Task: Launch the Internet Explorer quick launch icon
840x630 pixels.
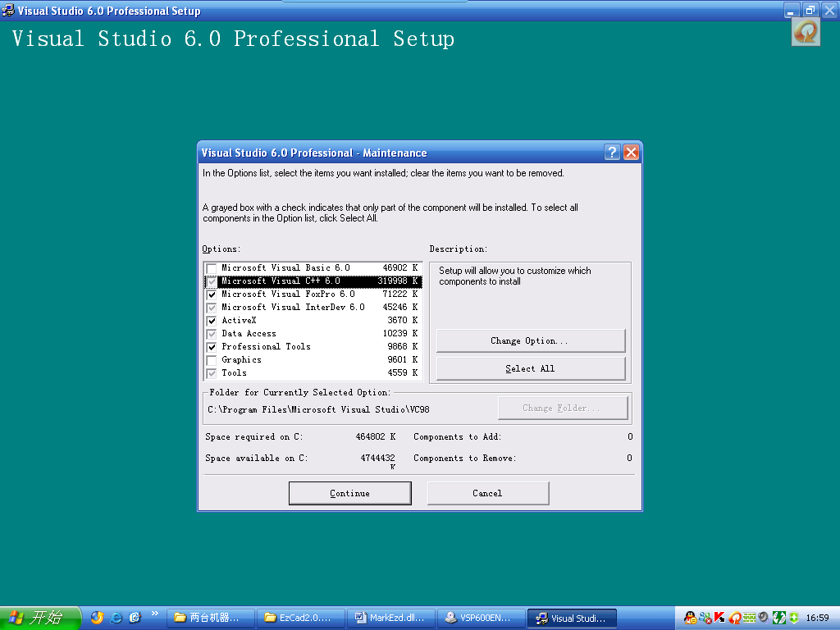Action: point(116,618)
